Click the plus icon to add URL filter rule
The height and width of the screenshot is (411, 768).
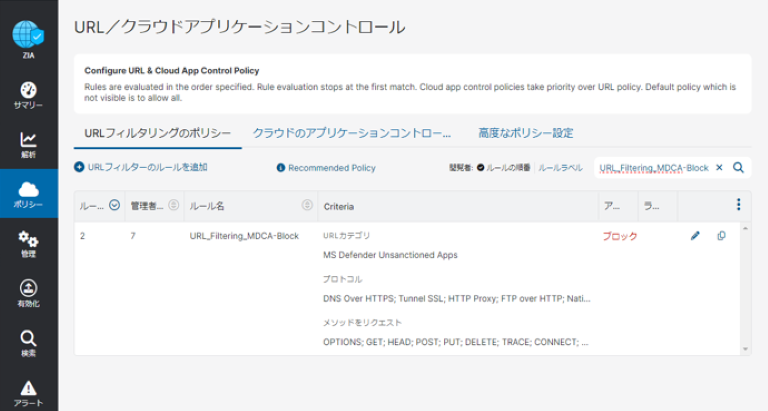click(79, 167)
